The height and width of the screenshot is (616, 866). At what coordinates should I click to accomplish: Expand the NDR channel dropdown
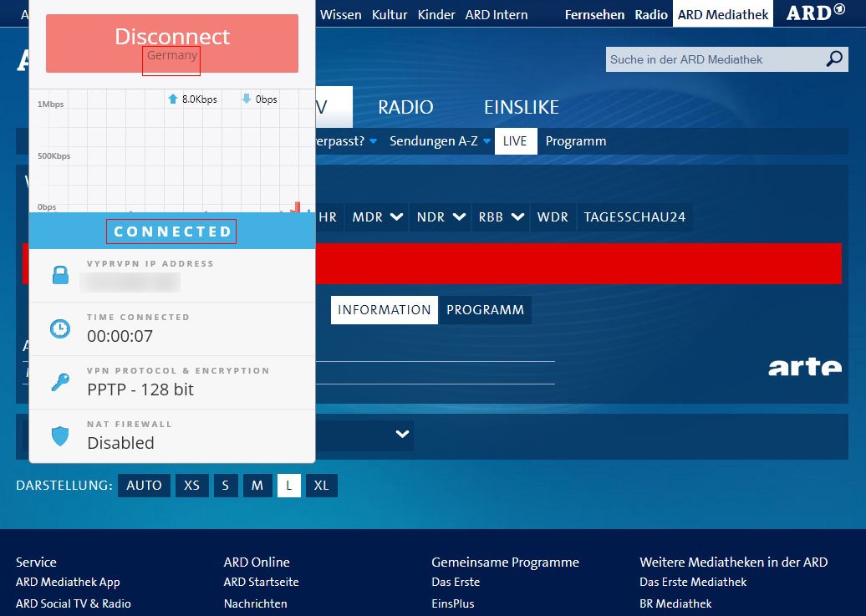click(459, 217)
